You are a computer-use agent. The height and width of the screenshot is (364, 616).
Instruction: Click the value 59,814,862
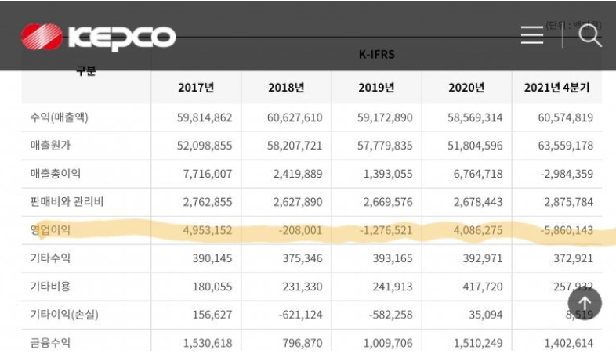click(205, 117)
